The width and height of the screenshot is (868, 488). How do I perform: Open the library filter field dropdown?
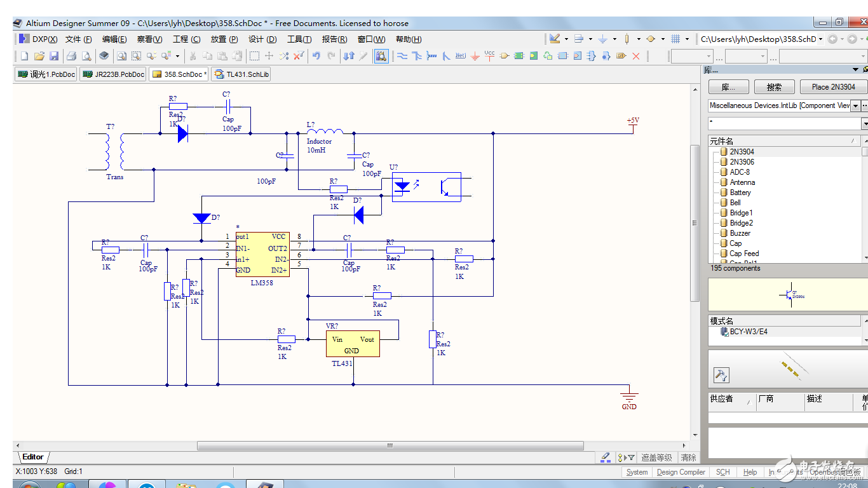[x=865, y=123]
